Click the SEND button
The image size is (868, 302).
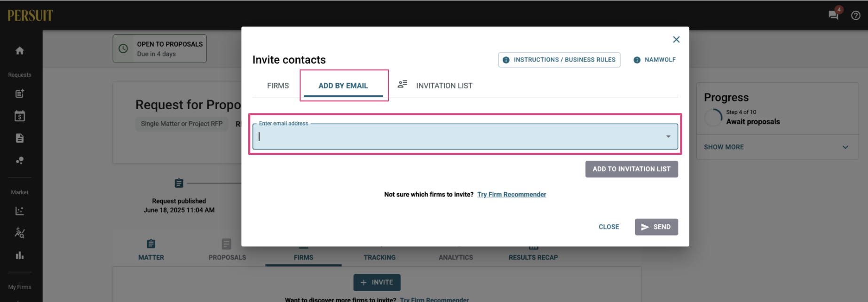[x=656, y=227]
